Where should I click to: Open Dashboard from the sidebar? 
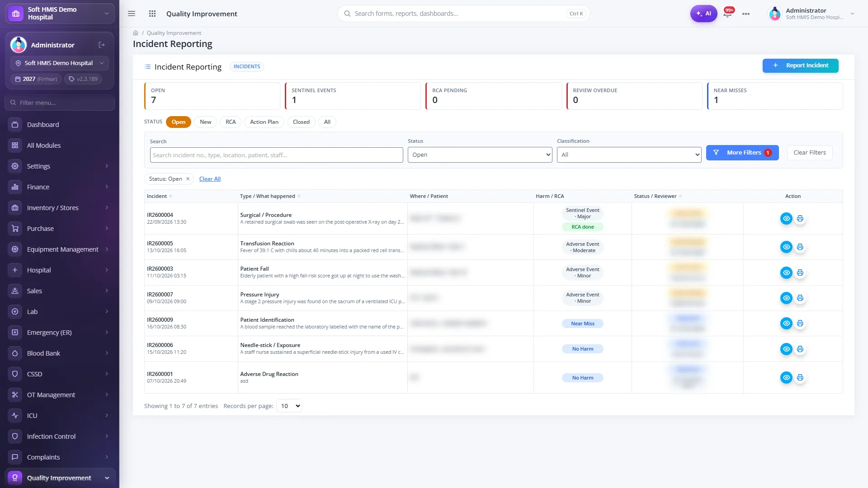(x=60, y=125)
